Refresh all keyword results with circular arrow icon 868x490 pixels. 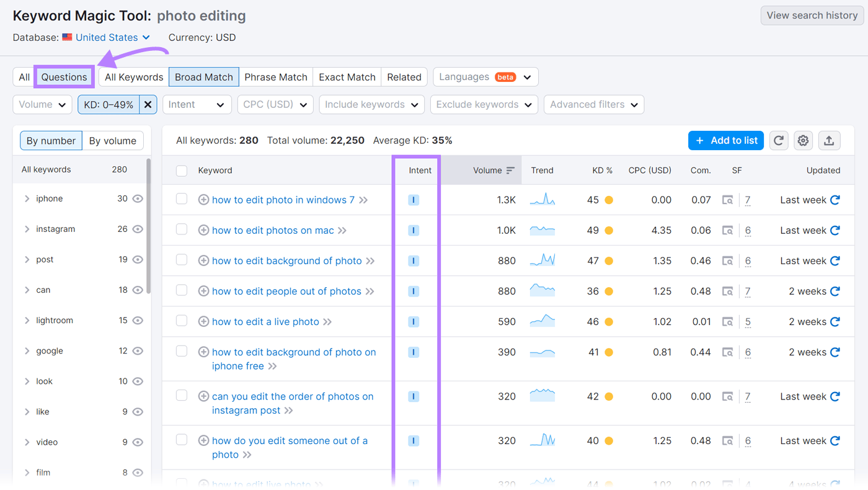pyautogui.click(x=779, y=140)
